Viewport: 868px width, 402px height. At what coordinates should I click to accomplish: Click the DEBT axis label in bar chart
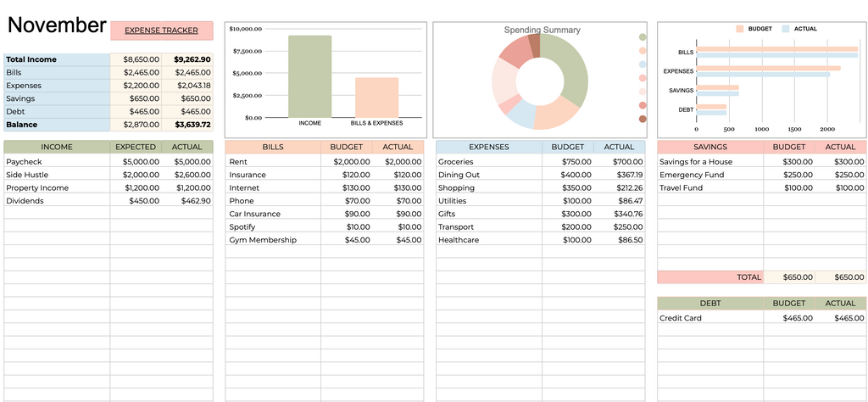[685, 109]
